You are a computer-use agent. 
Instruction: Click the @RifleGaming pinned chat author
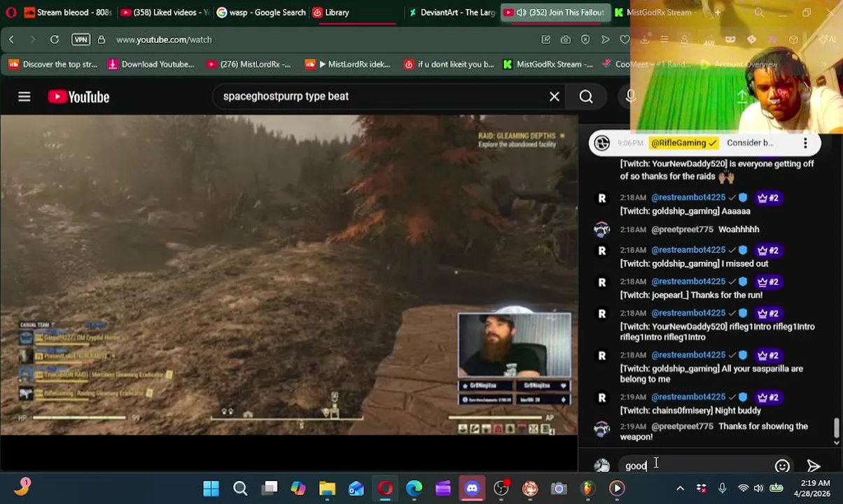pos(684,143)
